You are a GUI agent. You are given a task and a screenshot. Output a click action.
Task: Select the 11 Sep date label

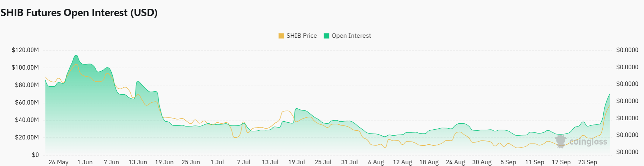point(535,162)
